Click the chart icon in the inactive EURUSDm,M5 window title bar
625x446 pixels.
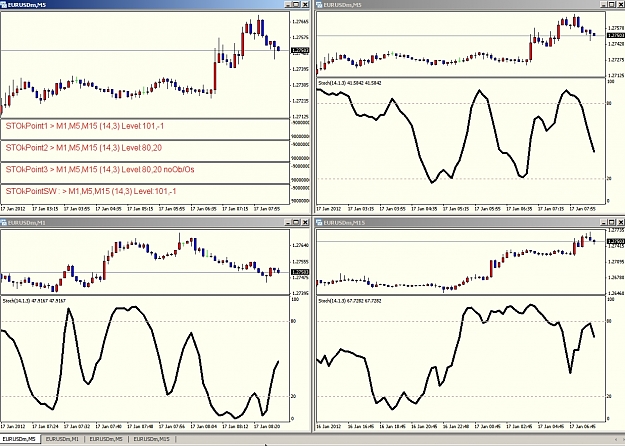(320, 4)
